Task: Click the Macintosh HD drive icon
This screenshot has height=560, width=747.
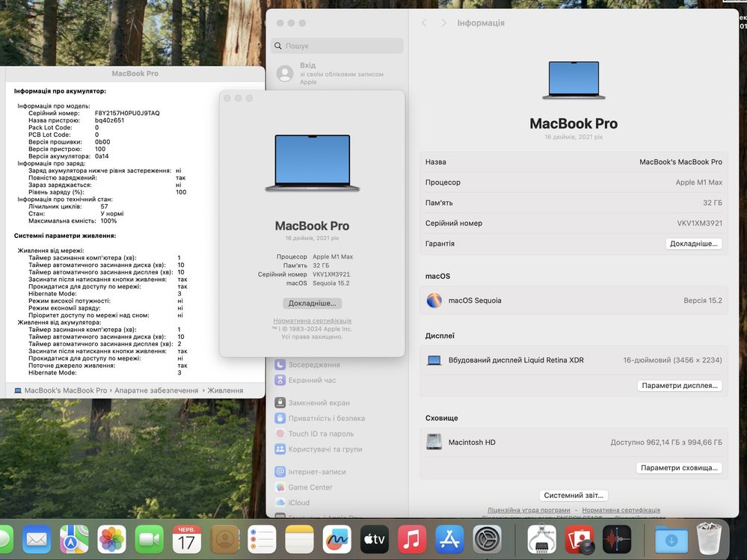Action: [434, 442]
